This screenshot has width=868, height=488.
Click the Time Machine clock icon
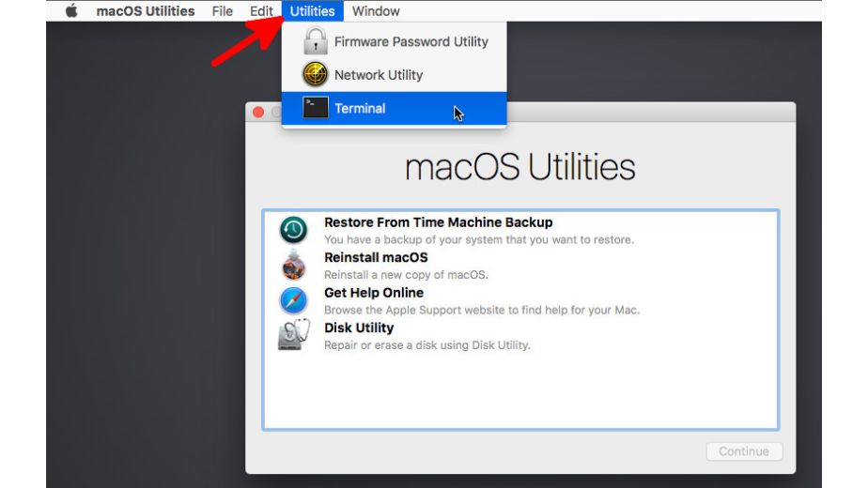293,230
